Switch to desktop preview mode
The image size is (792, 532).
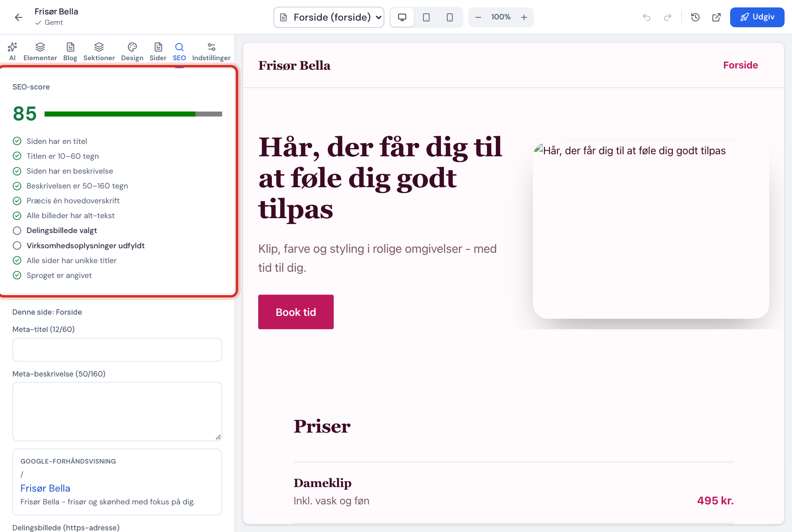coord(402,17)
